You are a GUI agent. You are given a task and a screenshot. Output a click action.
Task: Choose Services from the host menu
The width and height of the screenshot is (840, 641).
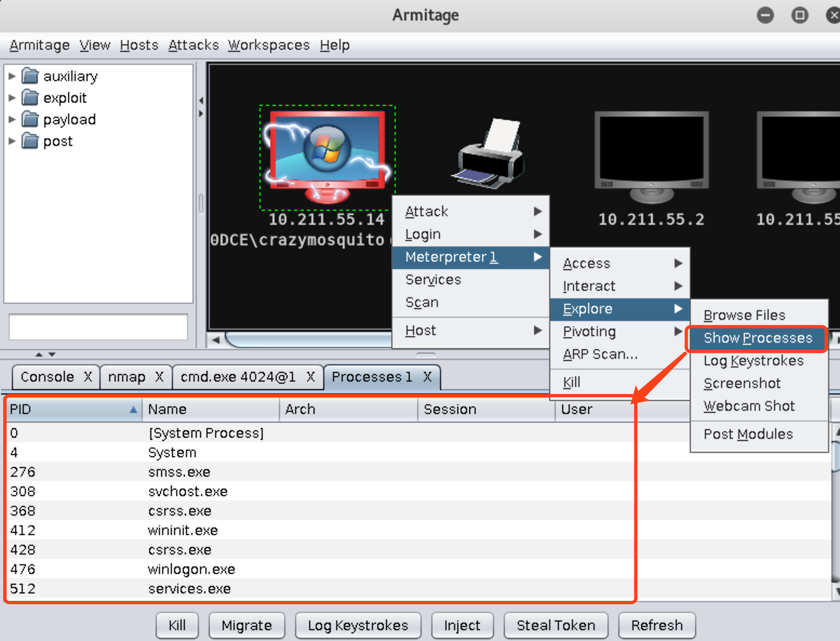click(471, 279)
